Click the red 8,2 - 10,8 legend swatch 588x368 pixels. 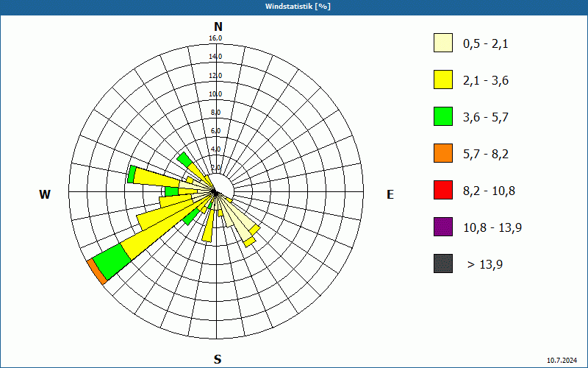(443, 190)
